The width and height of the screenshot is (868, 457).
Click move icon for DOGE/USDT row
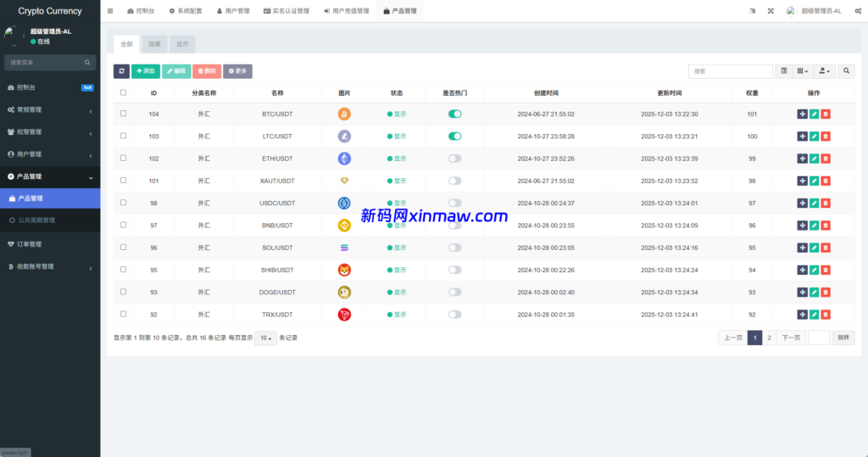[x=802, y=292]
